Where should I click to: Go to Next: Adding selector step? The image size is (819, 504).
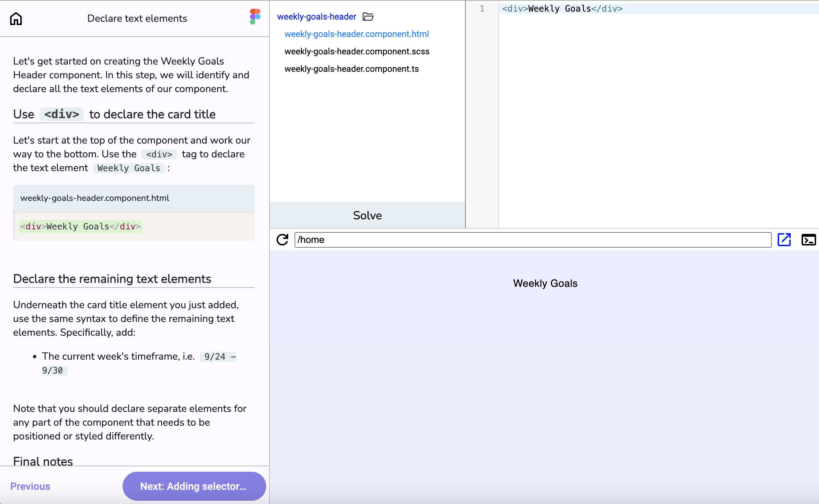point(194,486)
